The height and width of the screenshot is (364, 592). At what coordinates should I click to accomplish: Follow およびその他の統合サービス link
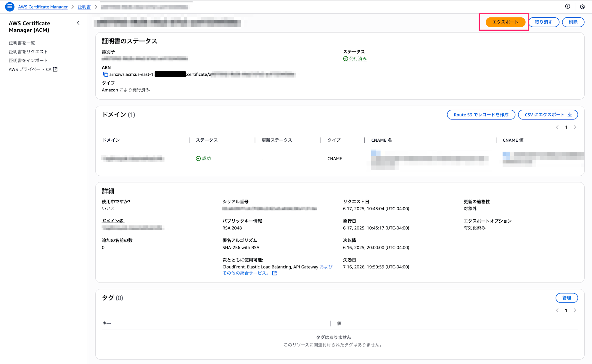[x=278, y=270]
